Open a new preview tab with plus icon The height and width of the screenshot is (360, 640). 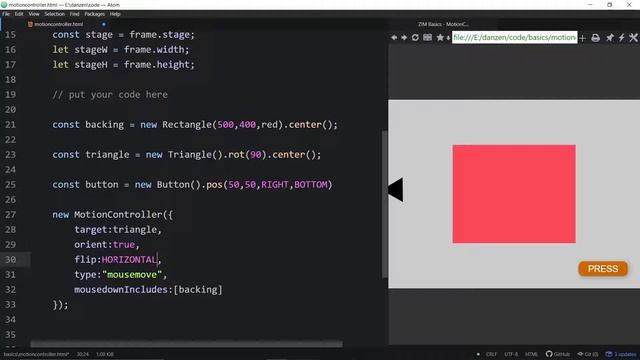(x=582, y=38)
